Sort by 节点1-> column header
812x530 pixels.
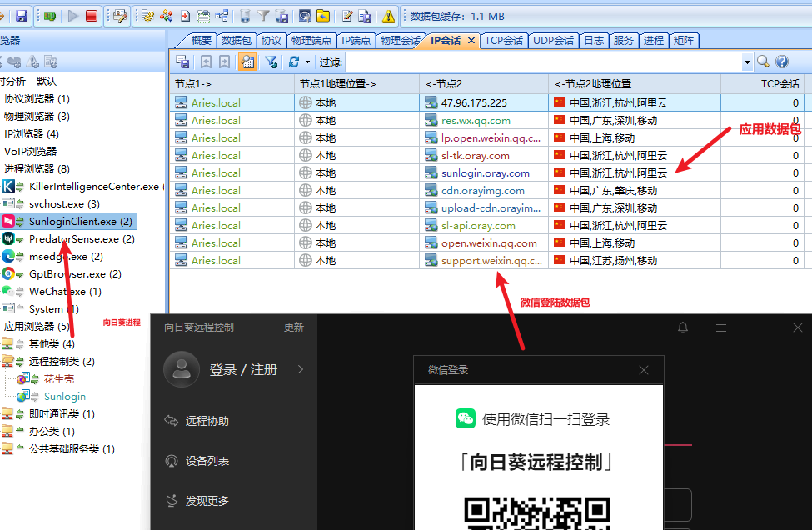coord(232,84)
